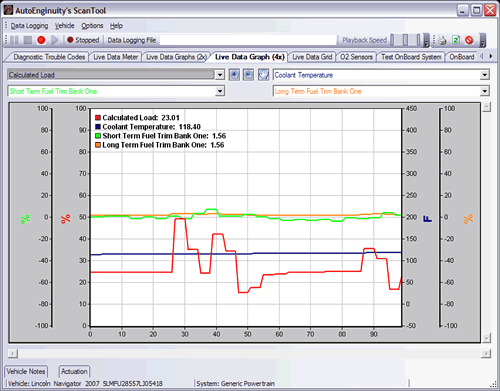Click the Calculated Load: 23.01 legend text
Viewport: 500px width, 391px height.
pyautogui.click(x=141, y=118)
